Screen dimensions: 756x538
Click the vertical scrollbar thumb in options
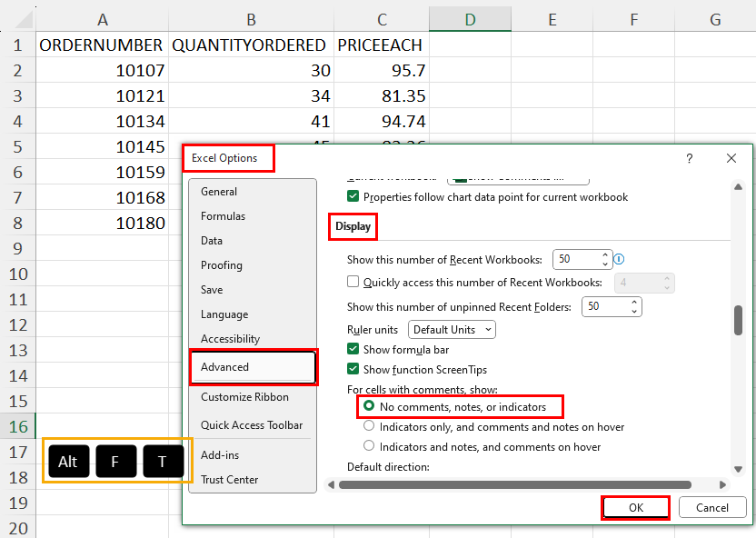coord(738,320)
